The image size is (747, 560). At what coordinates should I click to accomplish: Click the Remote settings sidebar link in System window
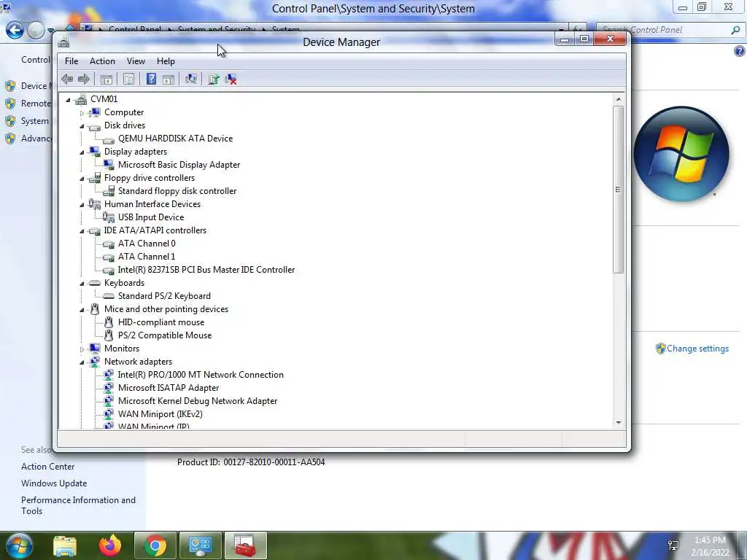coord(36,104)
